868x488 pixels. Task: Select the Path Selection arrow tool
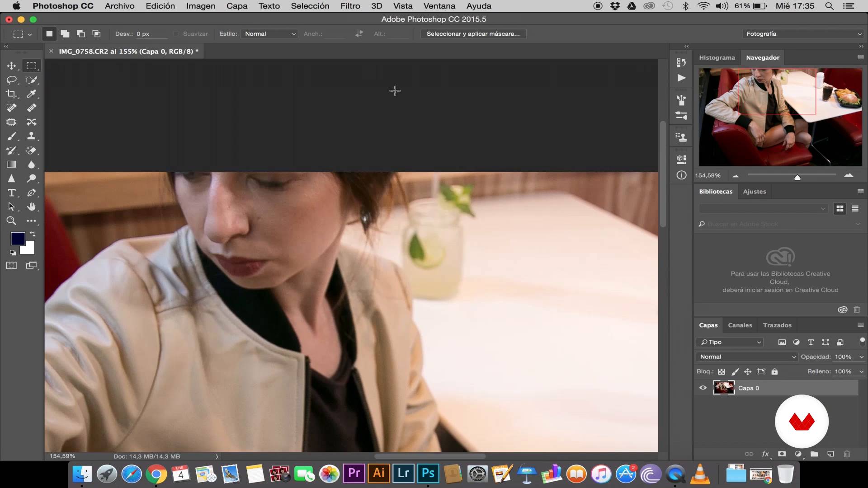(x=11, y=207)
